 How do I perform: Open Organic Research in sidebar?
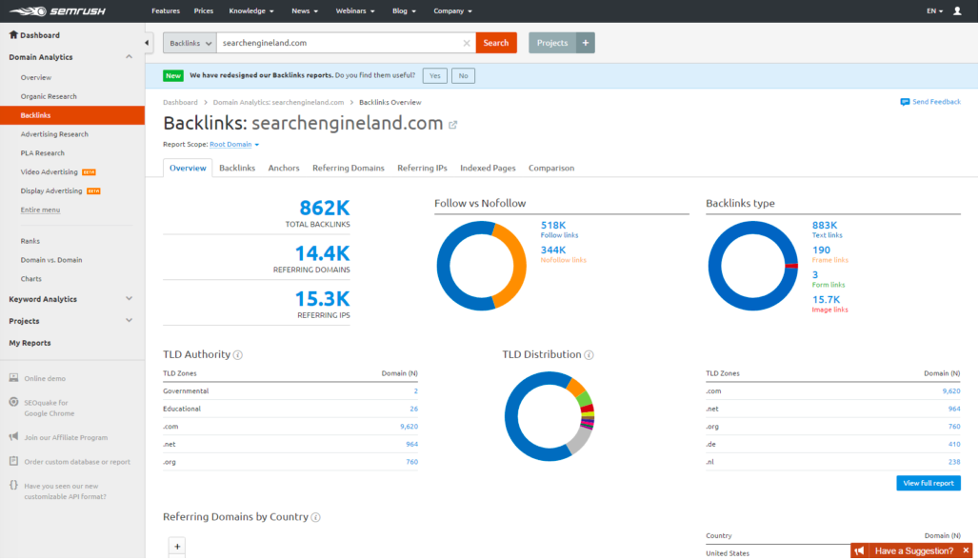click(x=49, y=96)
